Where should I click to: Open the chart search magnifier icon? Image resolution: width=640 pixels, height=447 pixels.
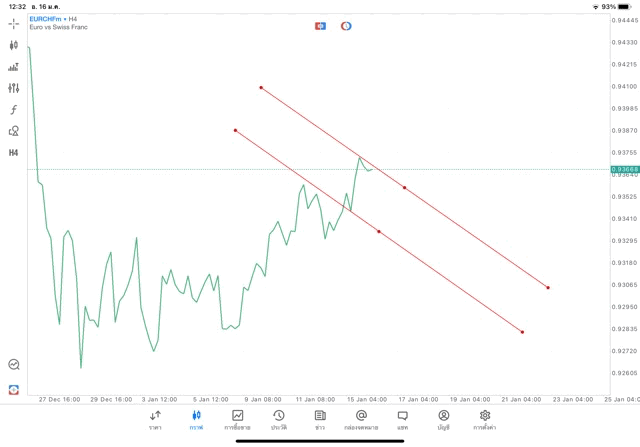point(14,365)
